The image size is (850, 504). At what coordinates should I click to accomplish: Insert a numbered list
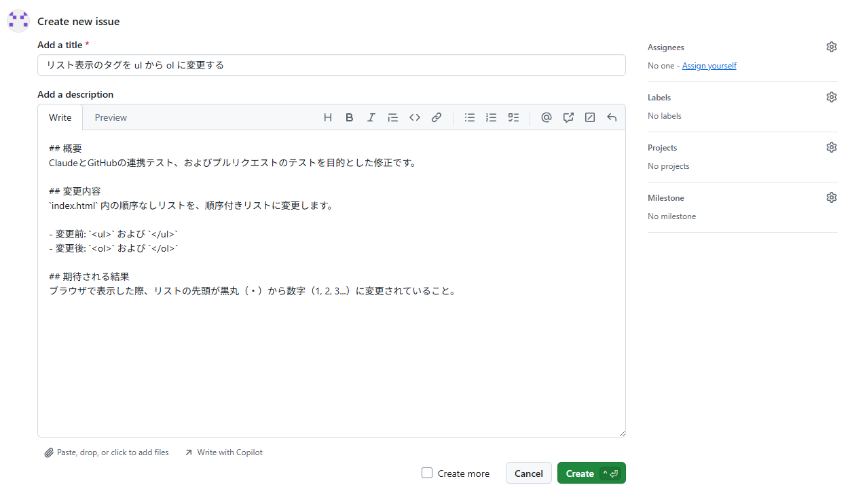click(492, 117)
